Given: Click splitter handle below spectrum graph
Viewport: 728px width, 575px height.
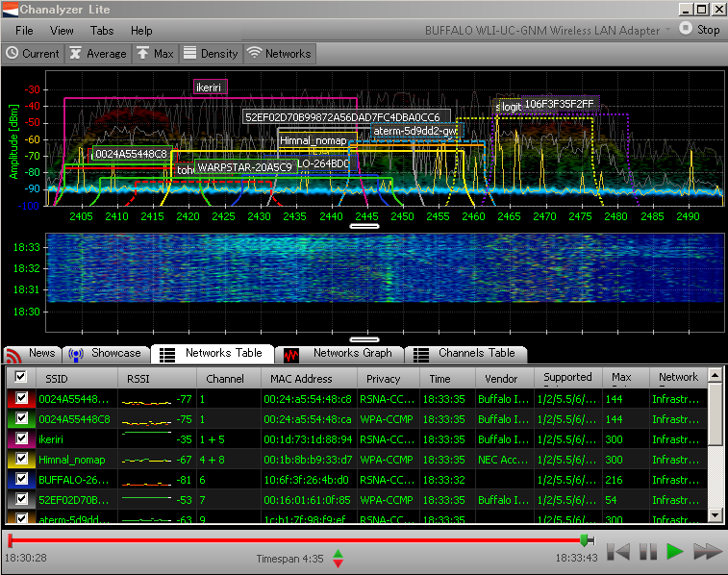Looking at the screenshot, I should point(364,226).
